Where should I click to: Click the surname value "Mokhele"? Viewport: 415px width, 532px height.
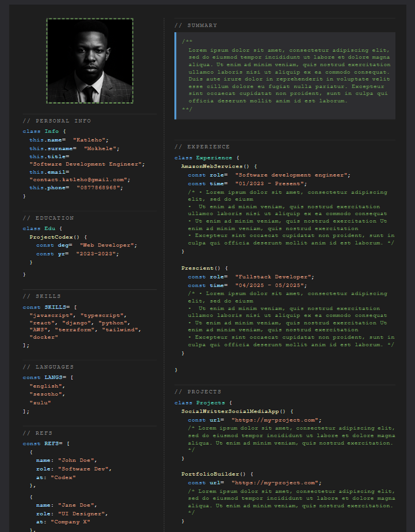click(x=101, y=148)
